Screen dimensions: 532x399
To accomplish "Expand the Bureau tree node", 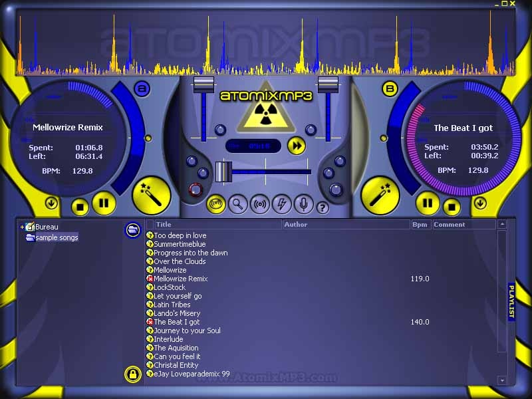I will point(22,227).
